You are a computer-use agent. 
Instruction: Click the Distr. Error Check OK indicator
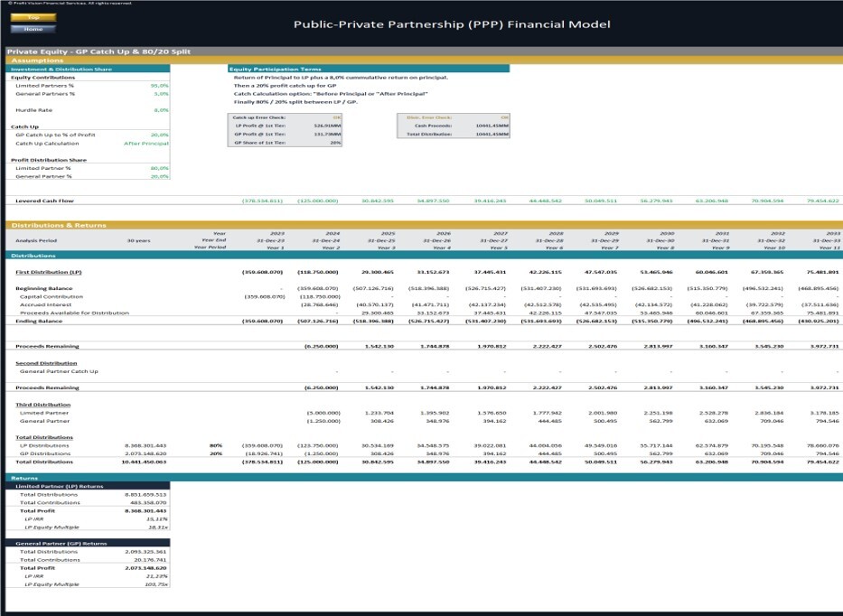point(504,116)
